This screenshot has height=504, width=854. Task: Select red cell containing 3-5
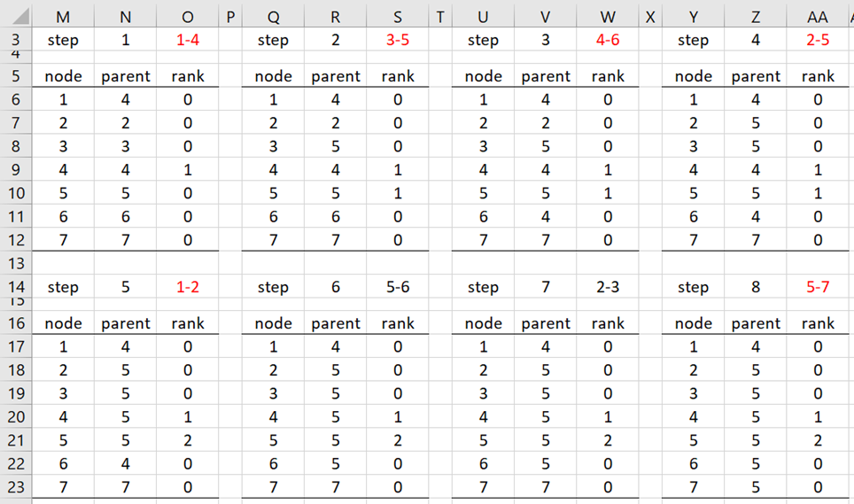coord(398,40)
